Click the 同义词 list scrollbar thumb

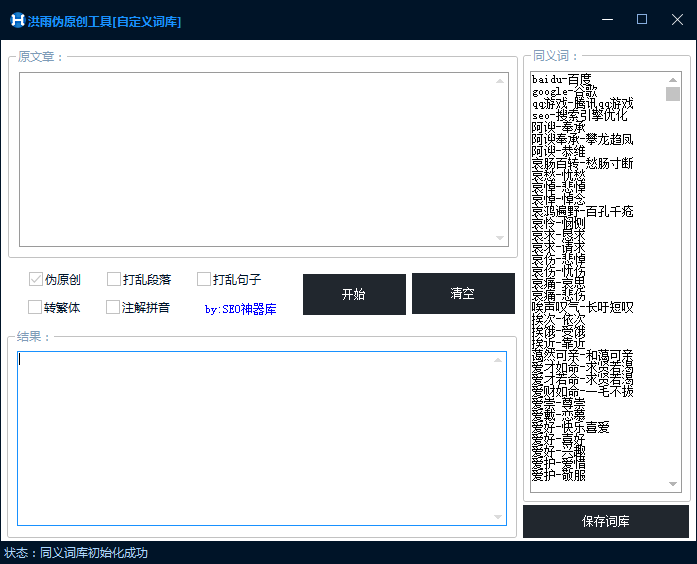point(673,94)
